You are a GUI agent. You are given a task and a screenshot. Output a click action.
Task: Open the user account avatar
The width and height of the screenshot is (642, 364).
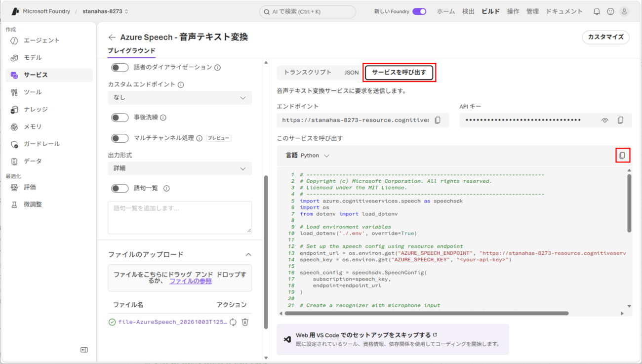pos(624,11)
